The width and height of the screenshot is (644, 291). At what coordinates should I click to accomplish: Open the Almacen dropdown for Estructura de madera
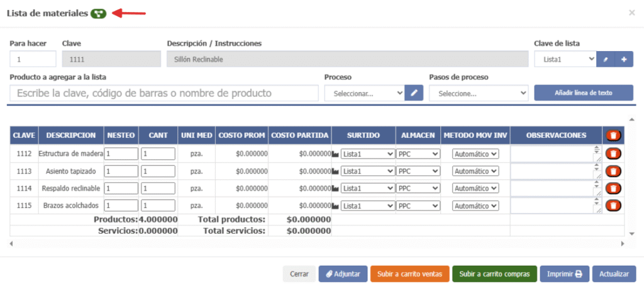point(418,154)
